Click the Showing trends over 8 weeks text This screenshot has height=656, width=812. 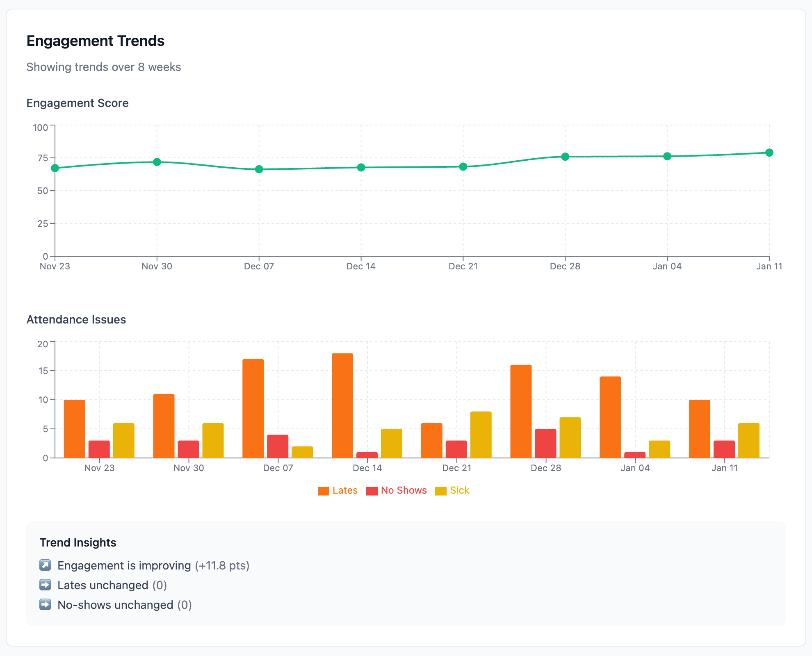pyautogui.click(x=103, y=67)
